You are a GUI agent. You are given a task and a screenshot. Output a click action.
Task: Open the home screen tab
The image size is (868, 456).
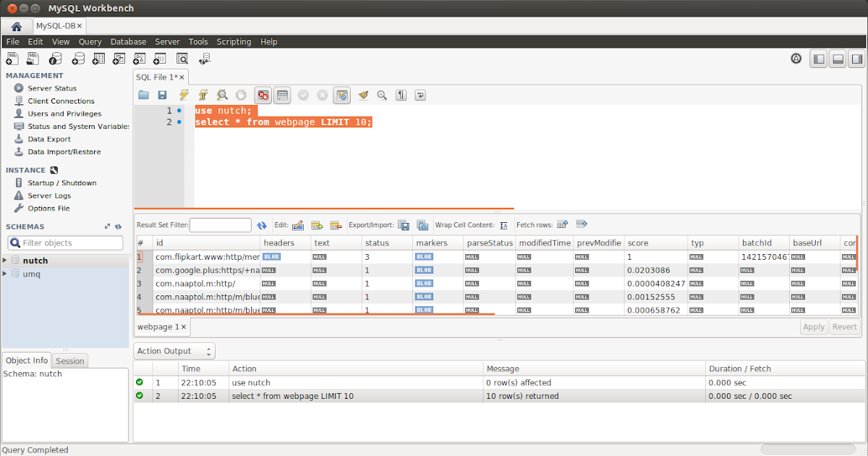(x=16, y=26)
